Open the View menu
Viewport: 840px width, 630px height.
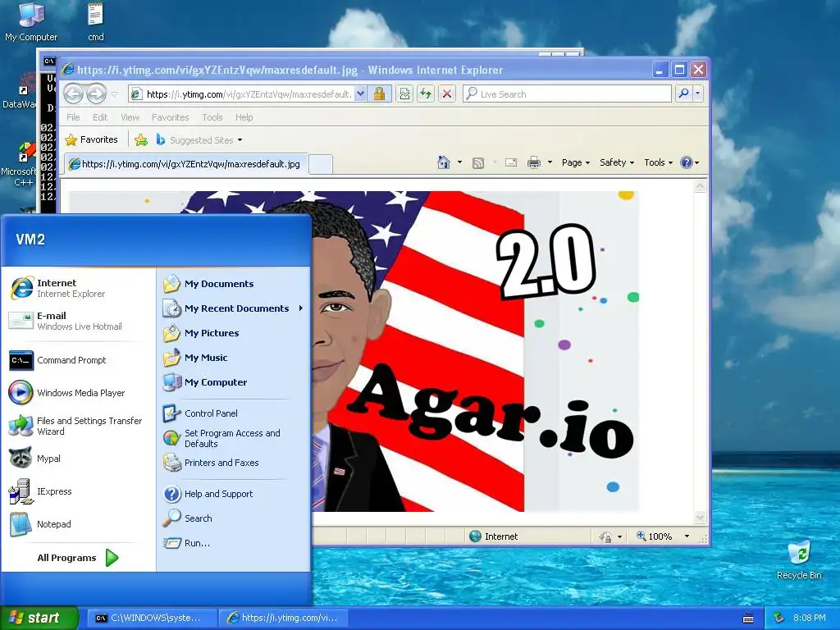[x=130, y=117]
